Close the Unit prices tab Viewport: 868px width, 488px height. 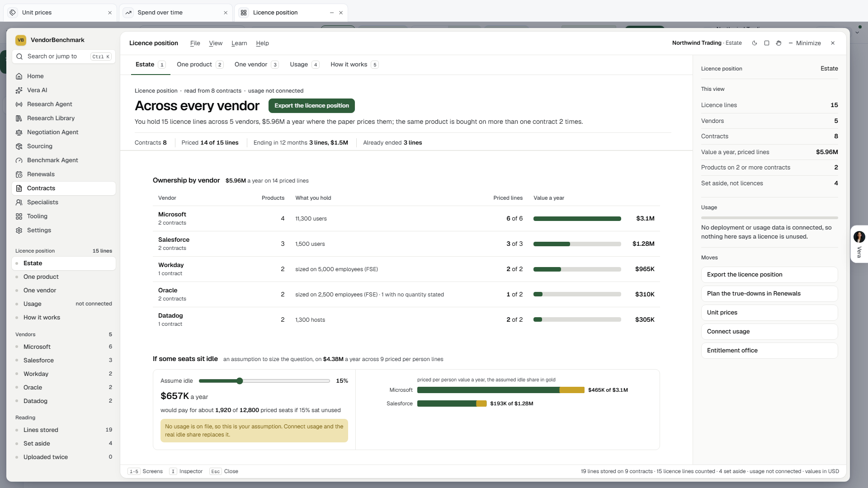tap(110, 13)
